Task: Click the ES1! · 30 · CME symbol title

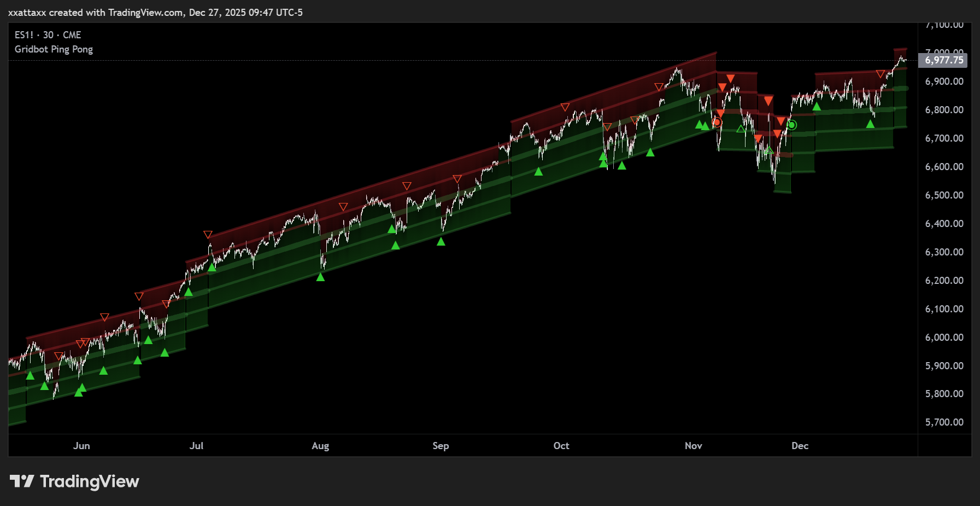Action: [x=48, y=35]
